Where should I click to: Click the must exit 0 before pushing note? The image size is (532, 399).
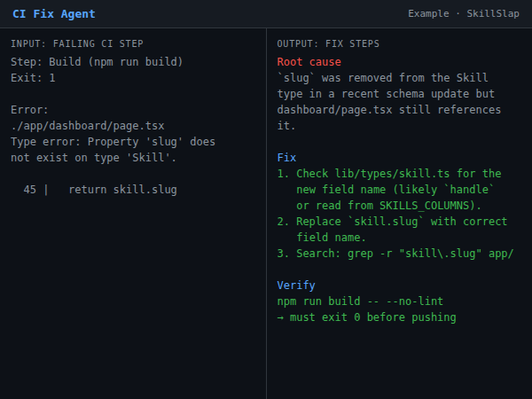(367, 317)
